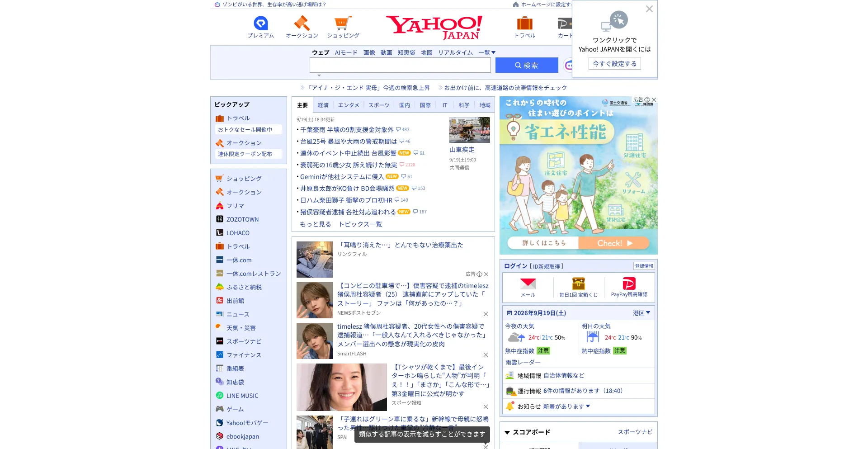Click the 知恵袋 icon in the sidebar
Screen dimensions: 868x449
click(x=220, y=382)
